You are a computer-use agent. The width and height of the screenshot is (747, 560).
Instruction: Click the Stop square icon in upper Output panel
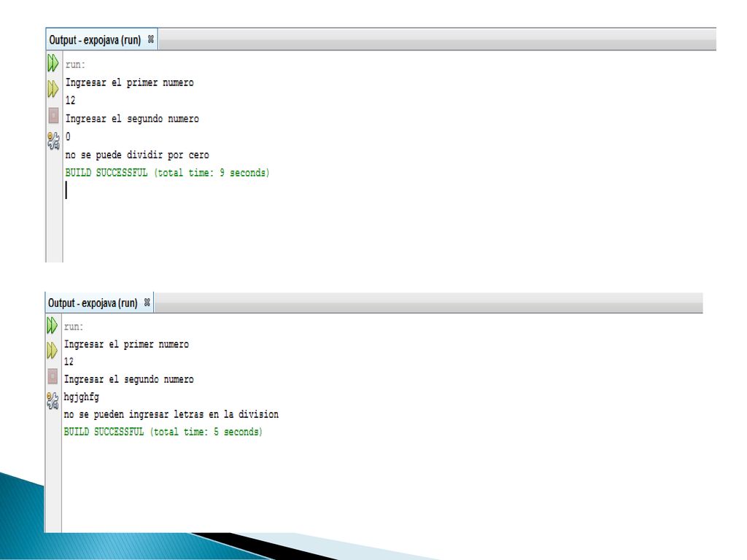tap(53, 115)
